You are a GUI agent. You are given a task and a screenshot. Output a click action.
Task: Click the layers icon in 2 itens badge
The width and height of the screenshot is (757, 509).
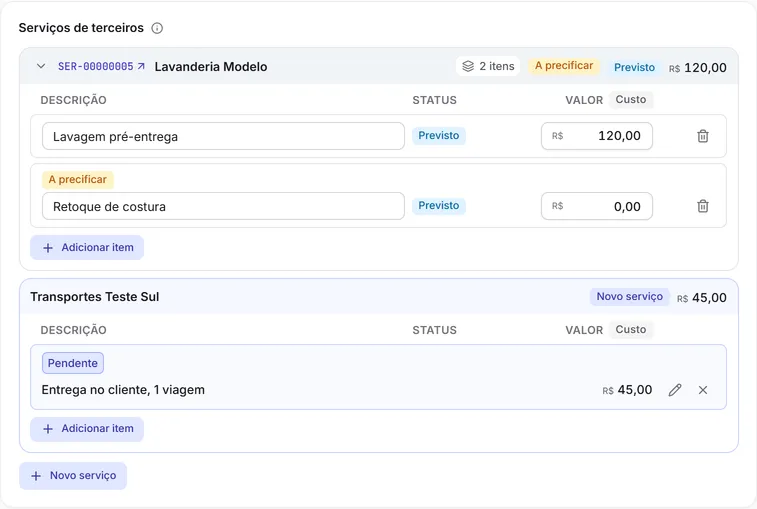(468, 66)
